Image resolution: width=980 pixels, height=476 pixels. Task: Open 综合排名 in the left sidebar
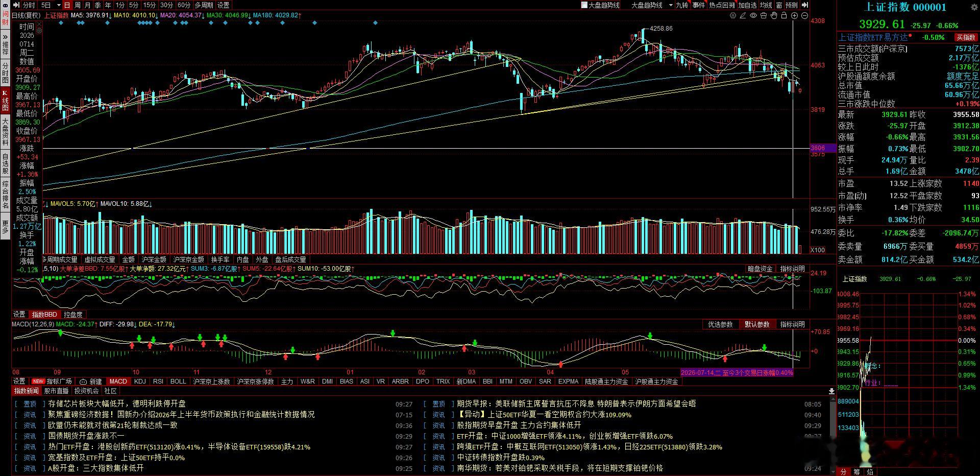click(x=5, y=194)
